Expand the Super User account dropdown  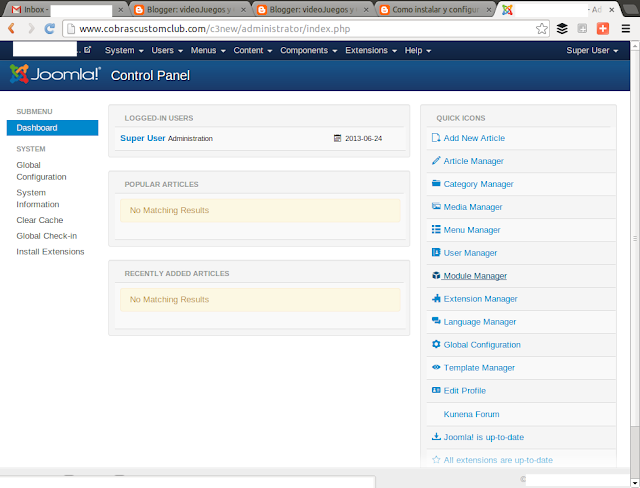[x=592, y=50]
